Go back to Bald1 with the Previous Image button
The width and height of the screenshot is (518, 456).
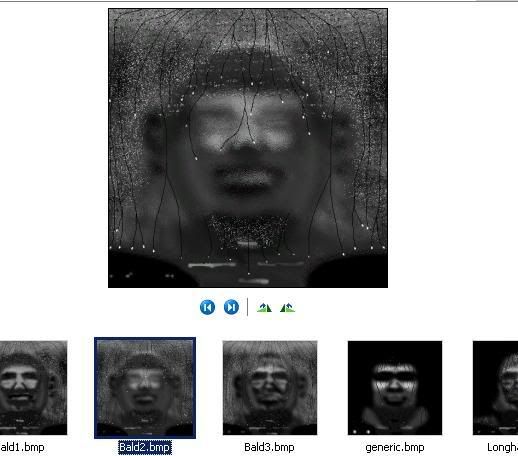pos(207,307)
